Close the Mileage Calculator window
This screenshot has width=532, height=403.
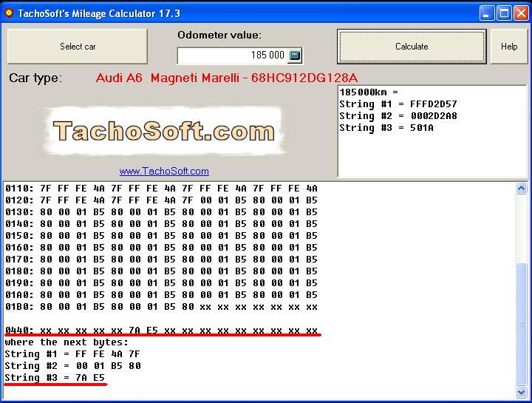click(521, 13)
